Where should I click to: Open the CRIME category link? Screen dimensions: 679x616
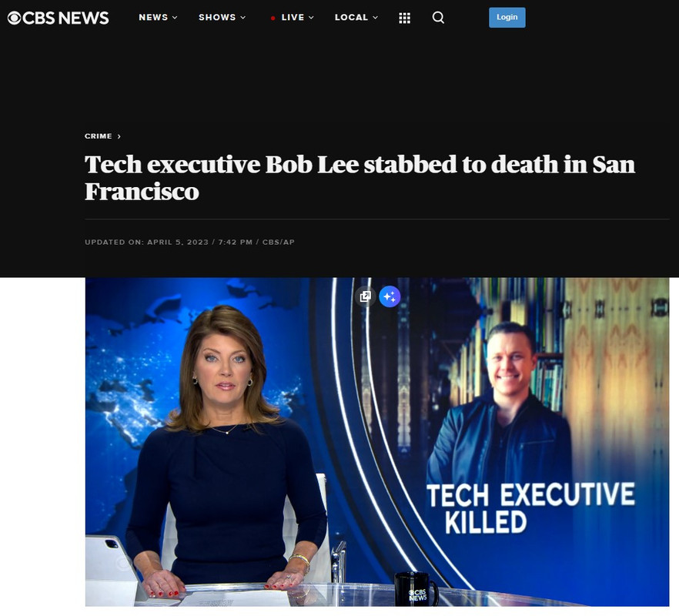(99, 136)
